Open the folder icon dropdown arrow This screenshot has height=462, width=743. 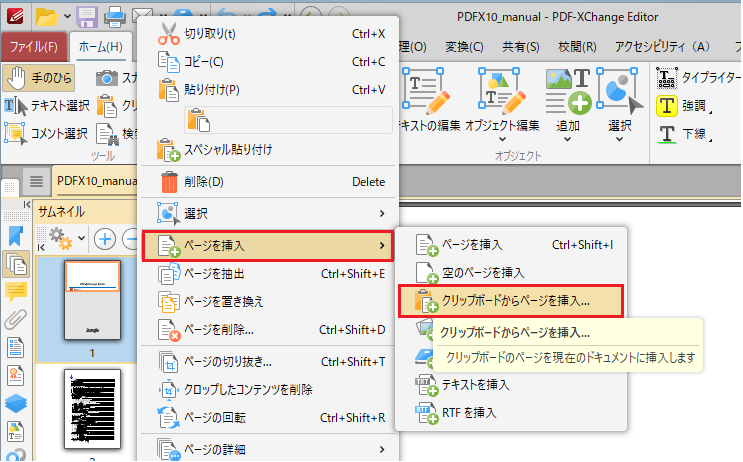pyautogui.click(x=67, y=17)
